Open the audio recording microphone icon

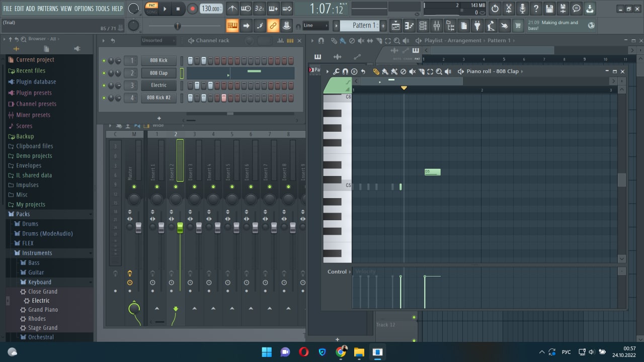pos(522,9)
